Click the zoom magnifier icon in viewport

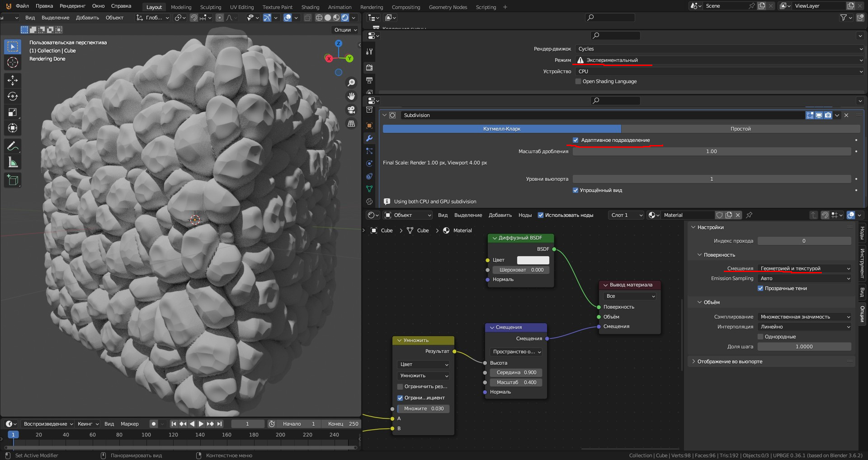coord(351,83)
